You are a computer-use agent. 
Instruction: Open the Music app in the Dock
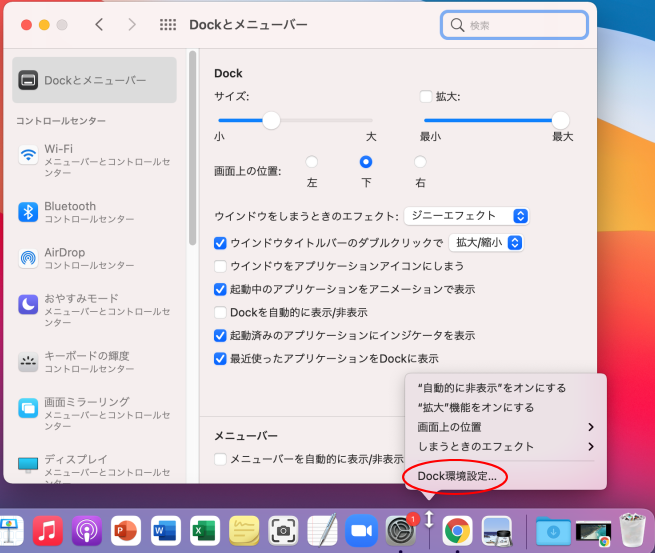(x=47, y=530)
